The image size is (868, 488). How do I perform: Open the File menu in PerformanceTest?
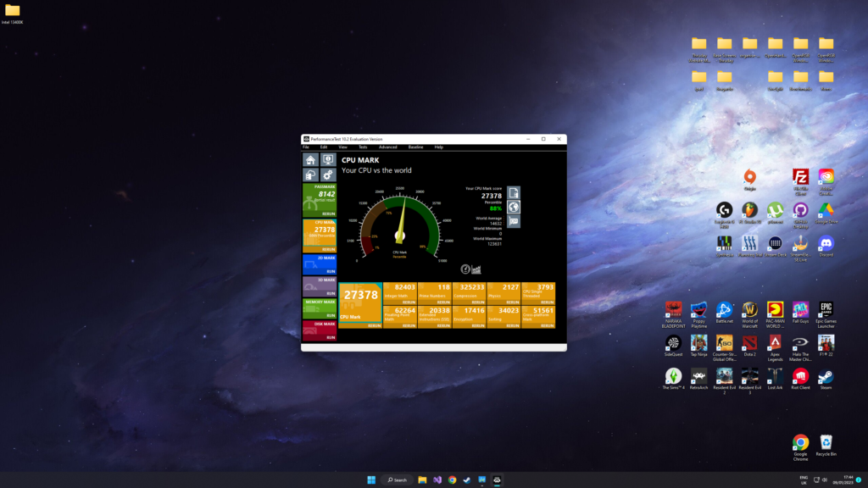click(305, 147)
